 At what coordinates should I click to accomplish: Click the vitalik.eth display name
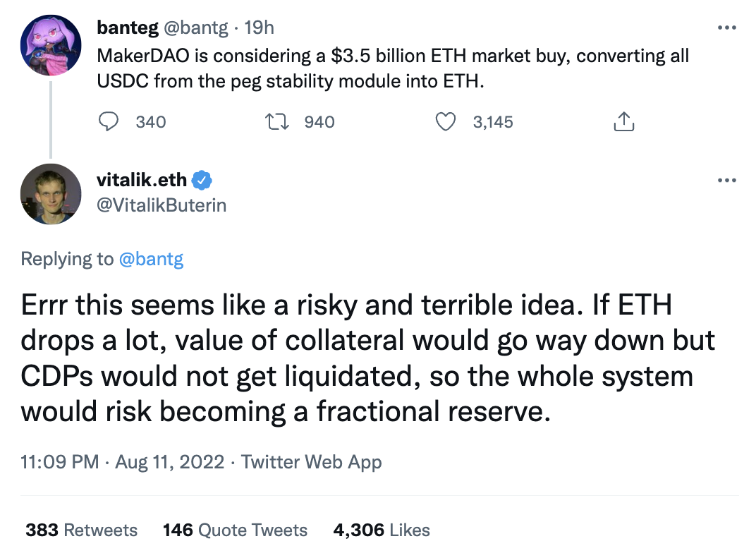142,180
